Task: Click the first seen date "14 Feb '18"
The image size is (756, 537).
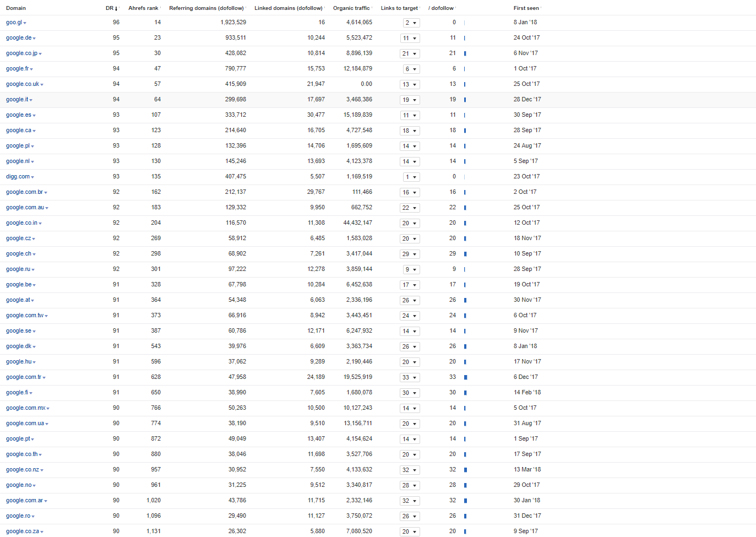Action: coord(527,392)
